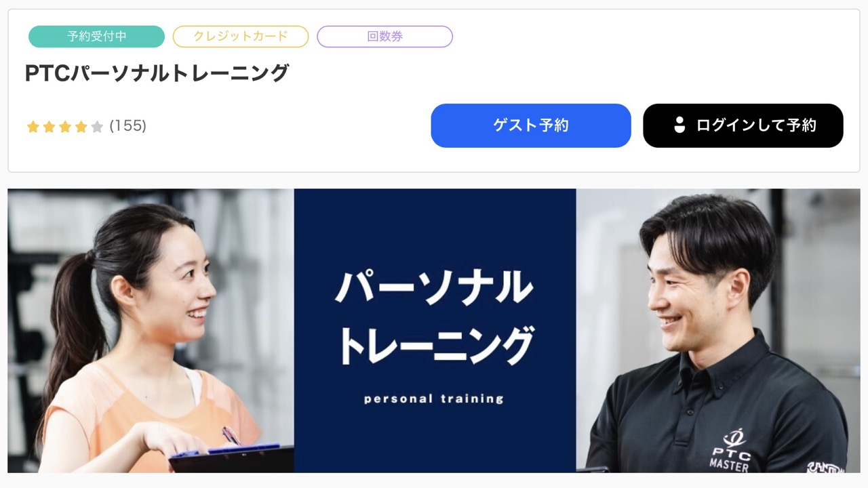Image resolution: width=868 pixels, height=488 pixels.
Task: Click the パーソナルトレーニング banner text panel
Action: [x=435, y=330]
